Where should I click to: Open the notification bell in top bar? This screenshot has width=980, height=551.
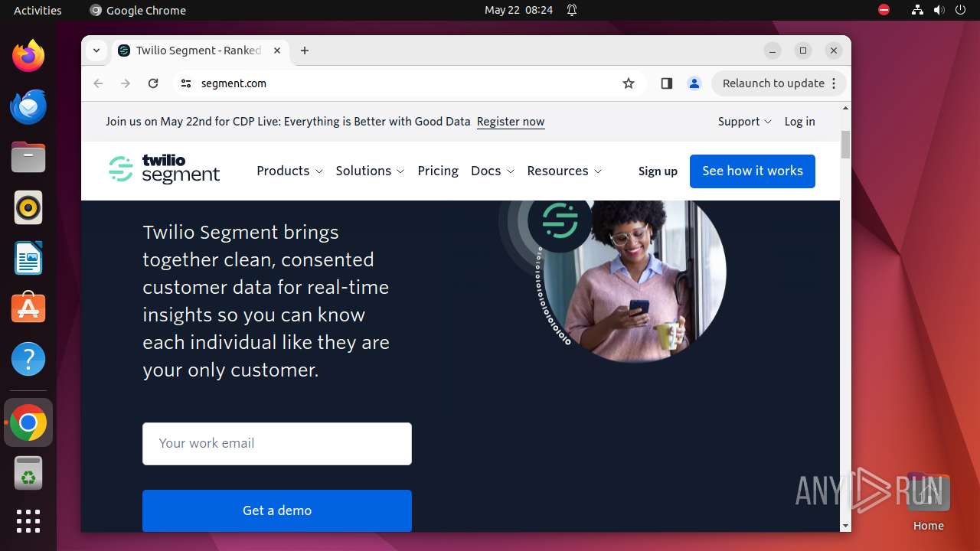click(571, 10)
